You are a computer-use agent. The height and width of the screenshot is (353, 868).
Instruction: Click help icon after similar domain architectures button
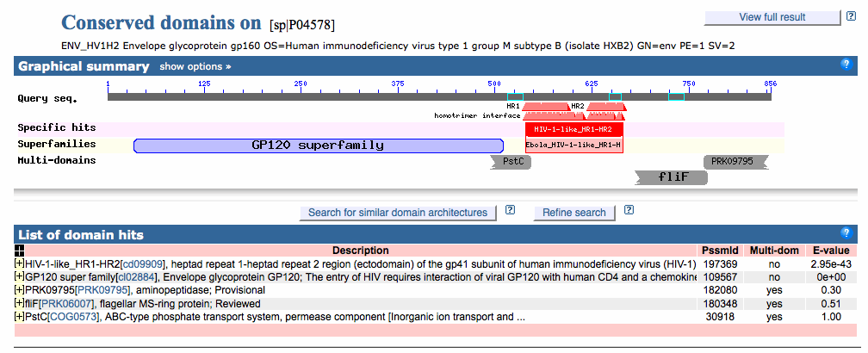click(510, 210)
